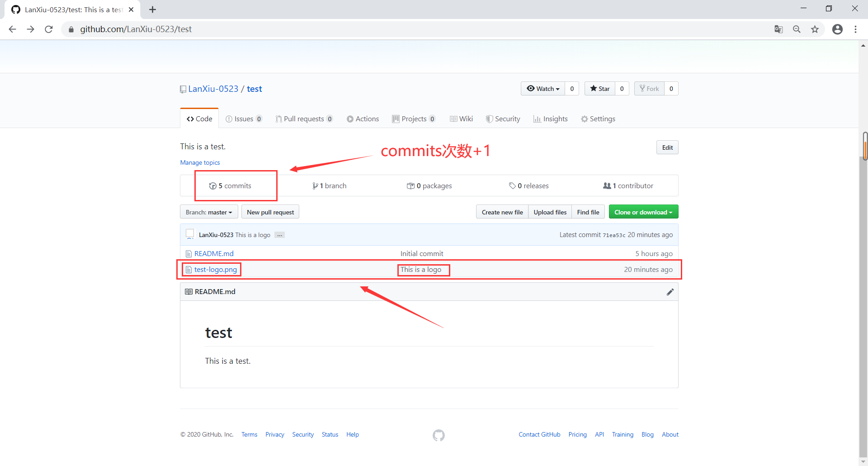Open the Watch dropdown

pos(542,88)
